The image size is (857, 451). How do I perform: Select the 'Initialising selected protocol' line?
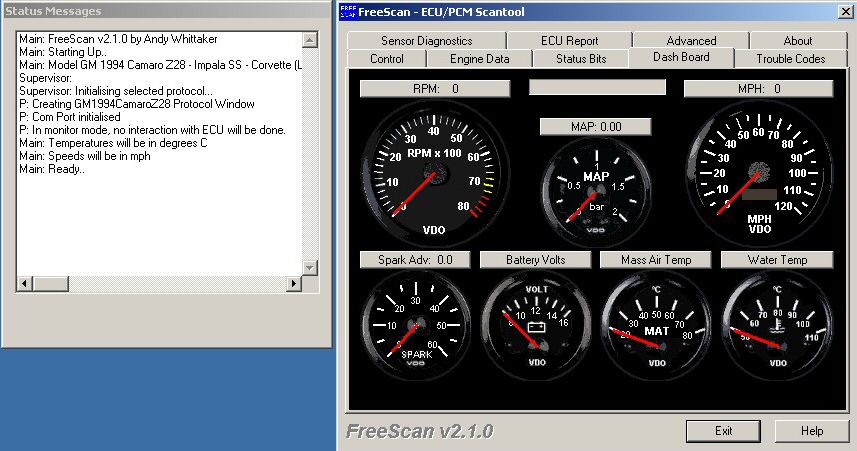(116, 91)
